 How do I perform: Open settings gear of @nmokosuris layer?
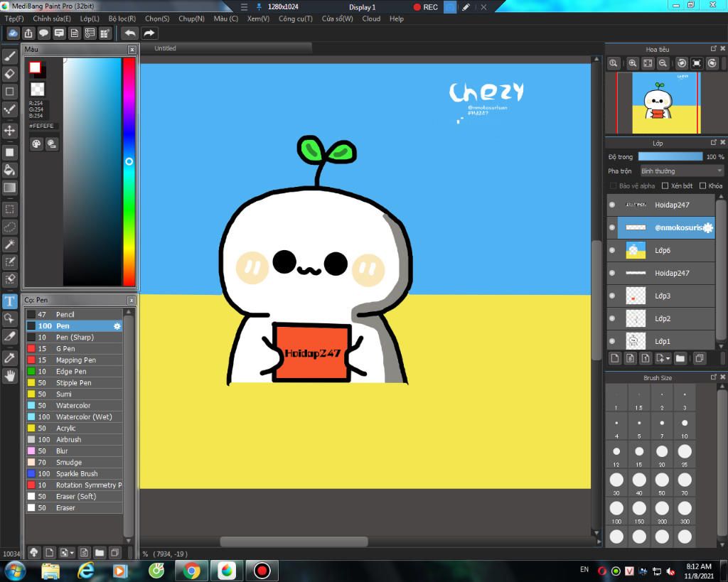(x=707, y=227)
